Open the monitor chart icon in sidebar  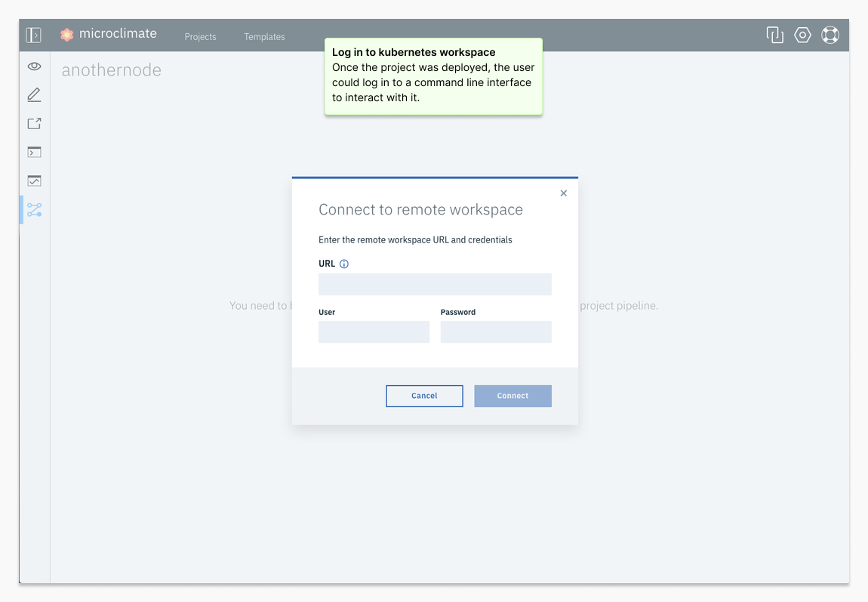pyautogui.click(x=34, y=181)
